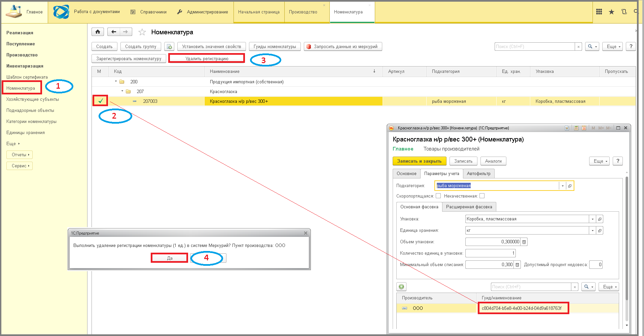Open the Расширенная фасовка tab
Screen dimensions: 644x336
pos(469,207)
